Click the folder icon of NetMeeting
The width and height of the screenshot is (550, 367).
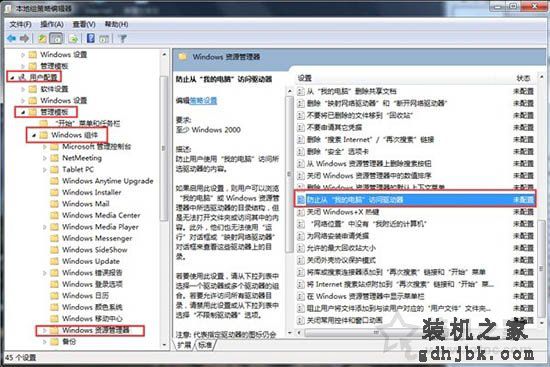54,158
